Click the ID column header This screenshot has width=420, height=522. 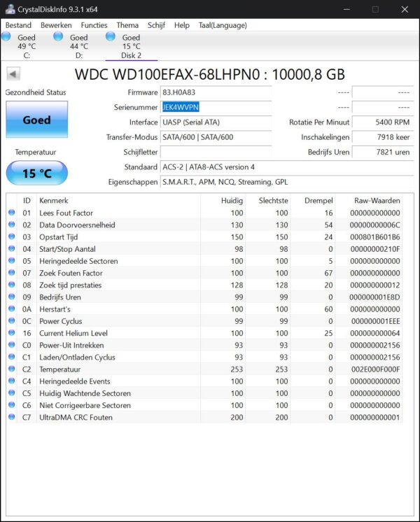pos(27,200)
